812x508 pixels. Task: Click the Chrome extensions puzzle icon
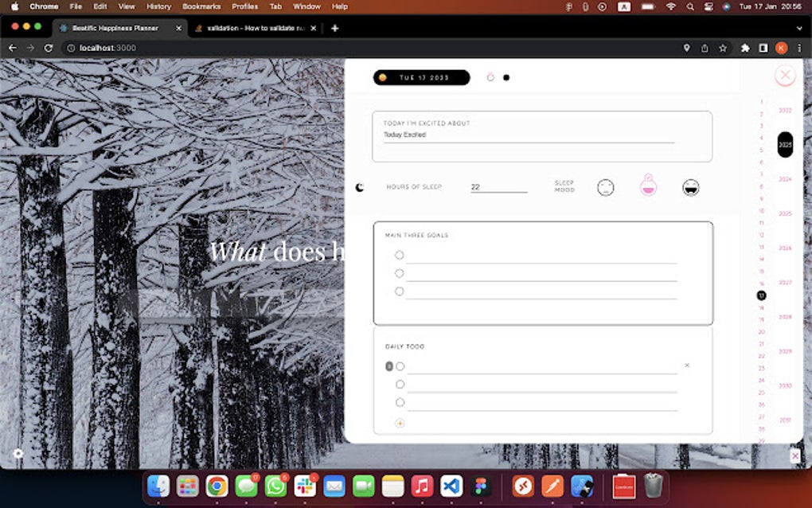pyautogui.click(x=744, y=48)
